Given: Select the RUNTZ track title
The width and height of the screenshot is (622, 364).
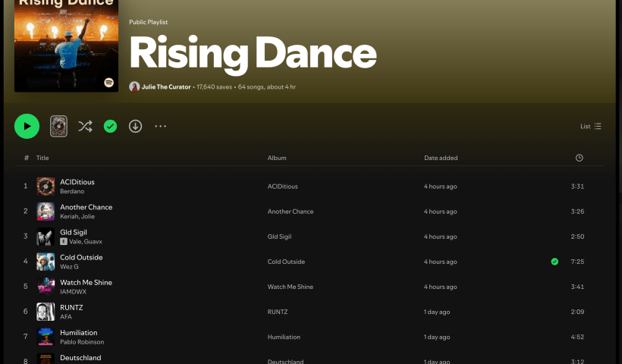Looking at the screenshot, I should tap(71, 307).
